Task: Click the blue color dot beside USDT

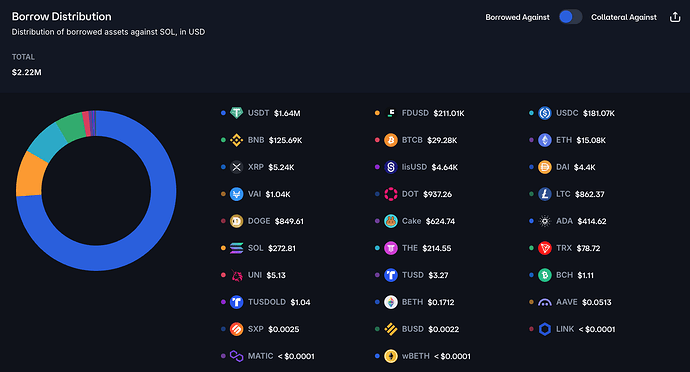Action: [223, 113]
